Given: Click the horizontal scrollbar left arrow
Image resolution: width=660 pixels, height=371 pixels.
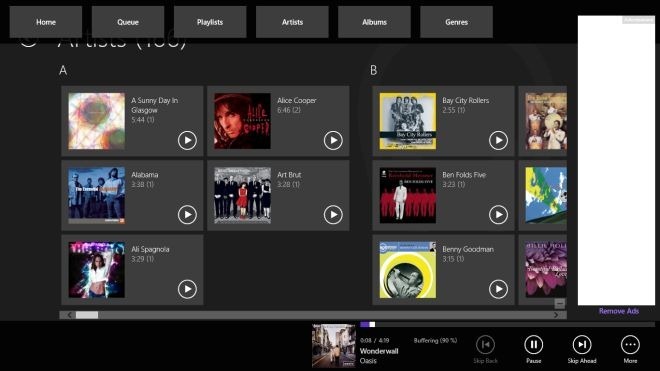Looking at the screenshot, I should tap(69, 315).
